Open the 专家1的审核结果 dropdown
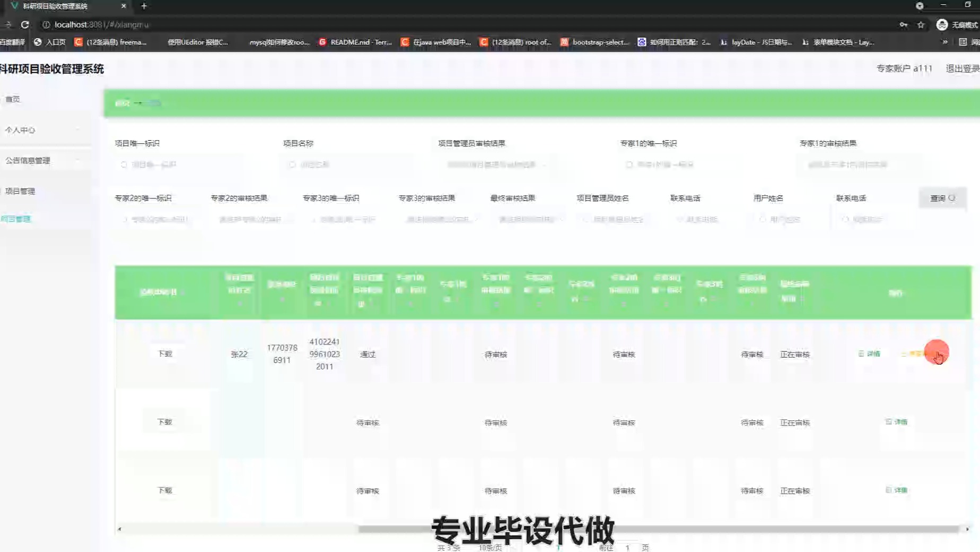Image resolution: width=980 pixels, height=552 pixels. point(859,165)
